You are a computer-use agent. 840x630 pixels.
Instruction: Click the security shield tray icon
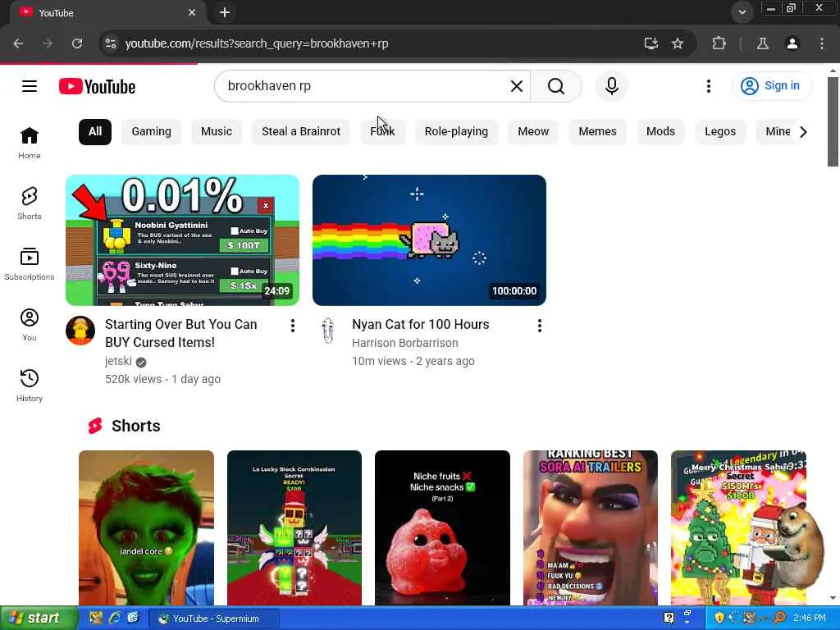(x=719, y=619)
